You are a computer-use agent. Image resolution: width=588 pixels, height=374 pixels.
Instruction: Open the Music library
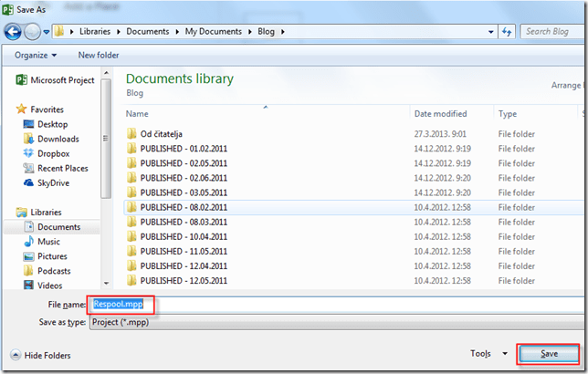click(48, 242)
